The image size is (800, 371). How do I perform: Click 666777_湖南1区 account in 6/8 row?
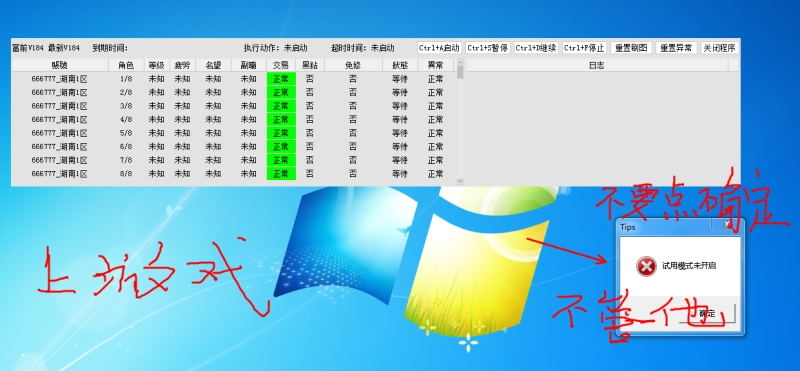(59, 146)
